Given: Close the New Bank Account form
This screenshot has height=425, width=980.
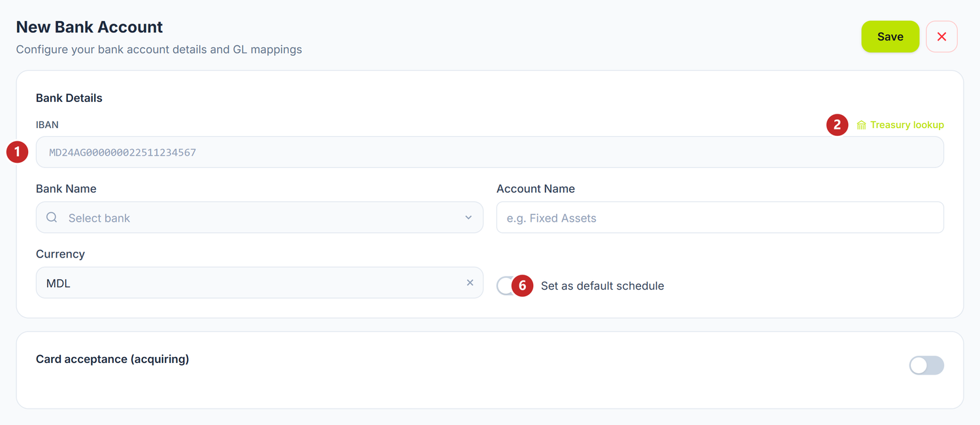Looking at the screenshot, I should click(x=941, y=37).
